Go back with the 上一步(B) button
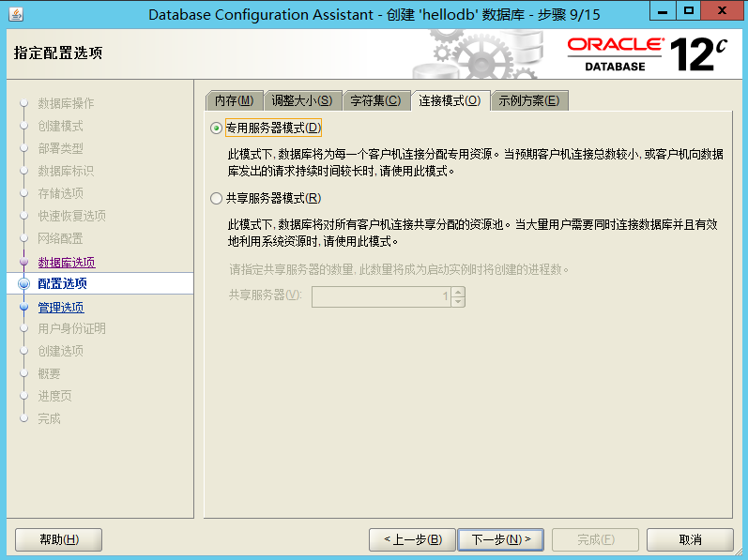 (413, 539)
